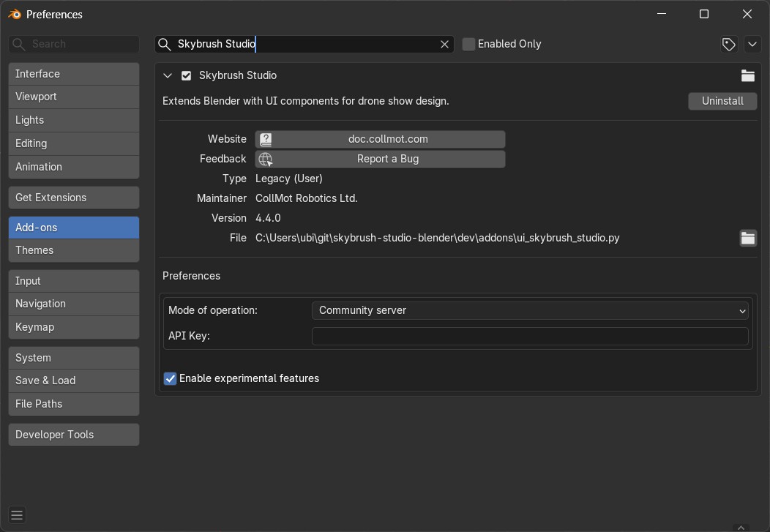
Task: Open the hamburger menu at bottom left
Action: tap(17, 515)
